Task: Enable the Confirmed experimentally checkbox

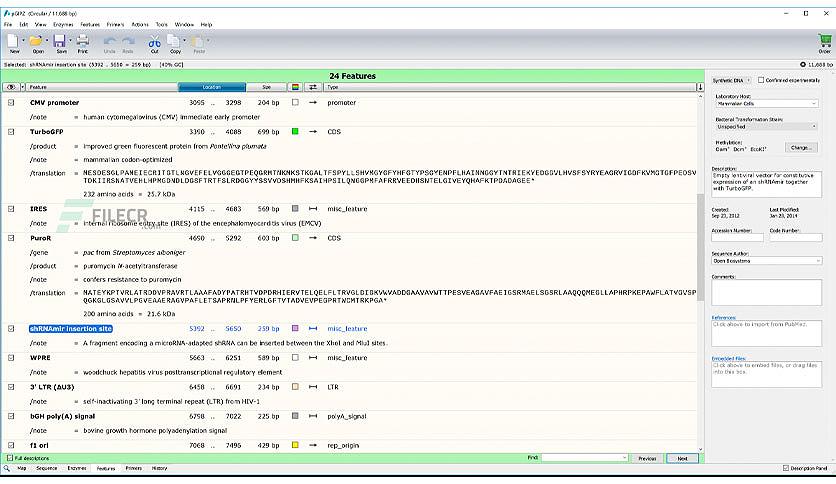Action: [x=761, y=80]
